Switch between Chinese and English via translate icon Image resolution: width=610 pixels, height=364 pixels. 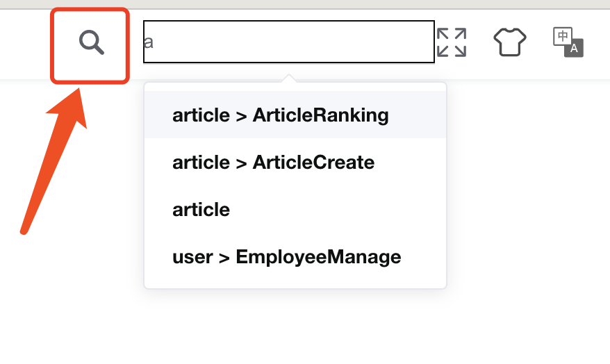[x=568, y=42]
